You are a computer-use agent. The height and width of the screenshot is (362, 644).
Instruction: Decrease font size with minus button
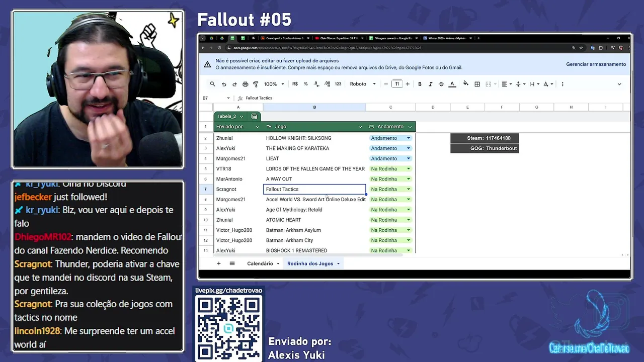click(386, 84)
